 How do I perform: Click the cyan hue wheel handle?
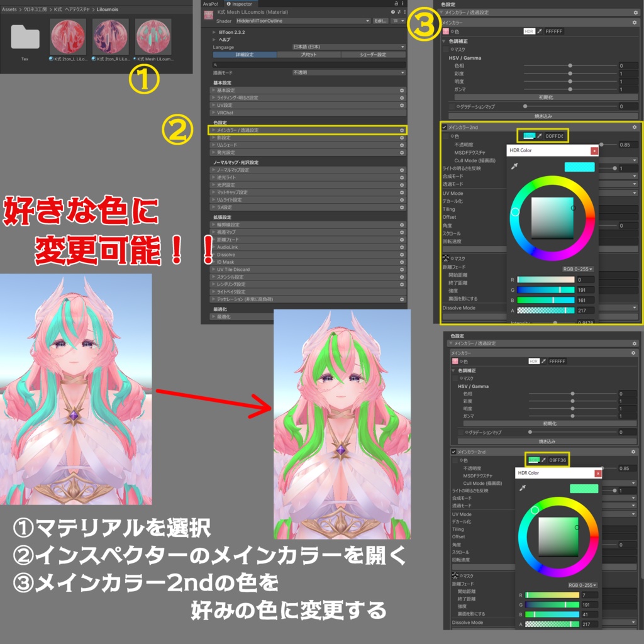click(x=514, y=212)
